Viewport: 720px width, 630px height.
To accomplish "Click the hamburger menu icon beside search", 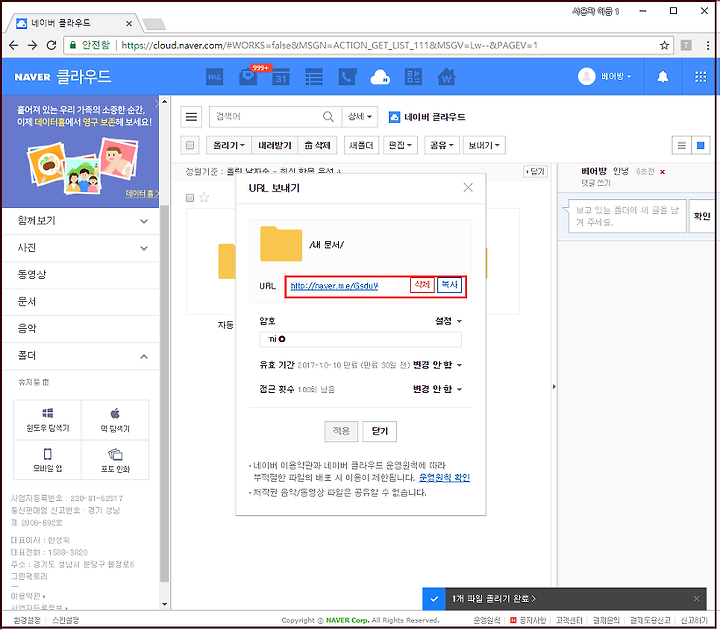I will (x=191, y=117).
